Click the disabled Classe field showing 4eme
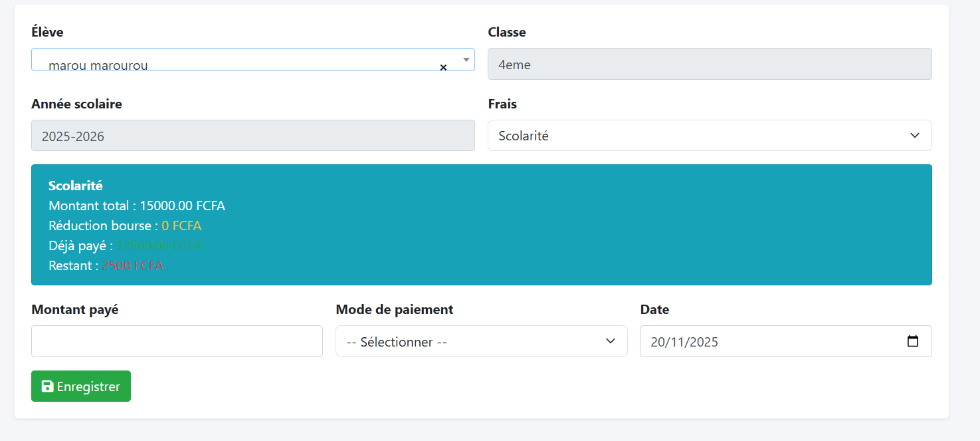Viewport: 980px width, 441px height. 710,64
